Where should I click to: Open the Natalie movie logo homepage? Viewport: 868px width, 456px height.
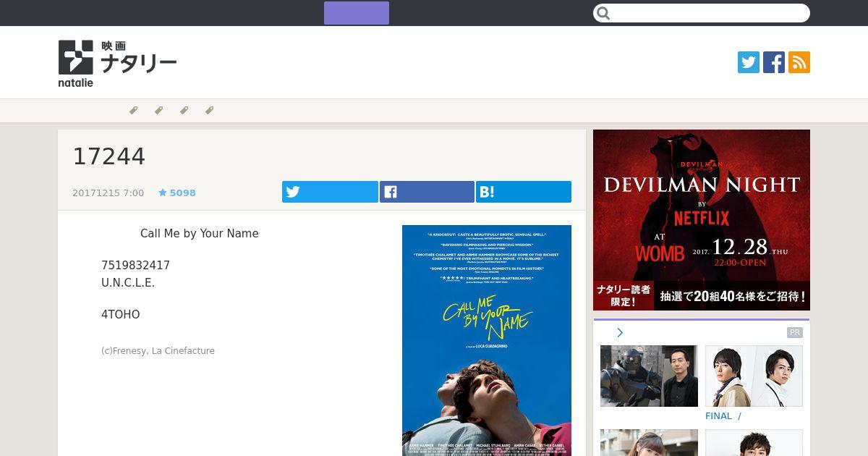coord(117,63)
